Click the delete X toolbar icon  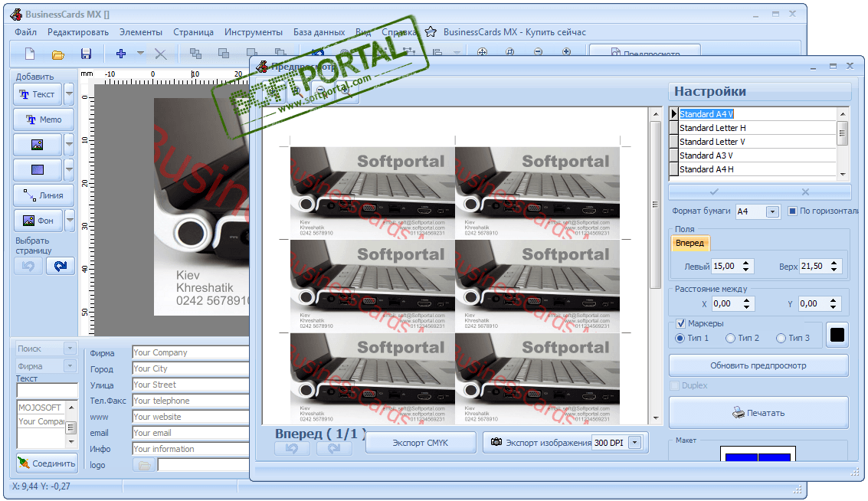tap(161, 54)
